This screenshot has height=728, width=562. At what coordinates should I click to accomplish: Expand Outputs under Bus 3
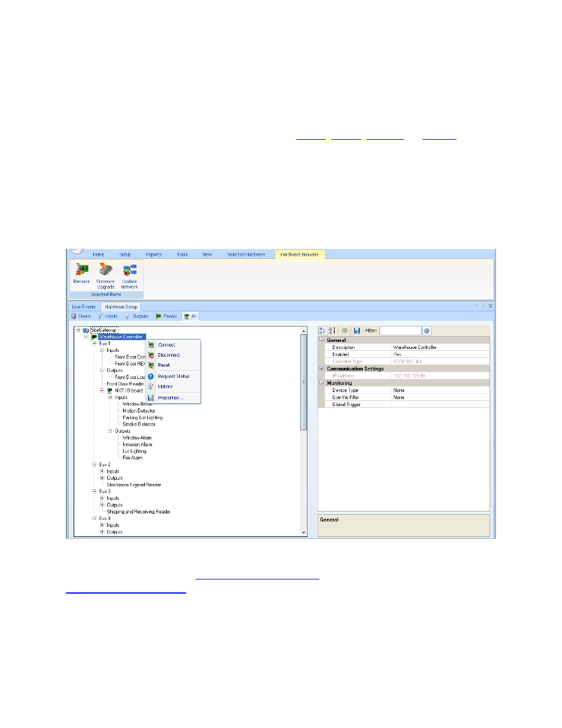102,505
